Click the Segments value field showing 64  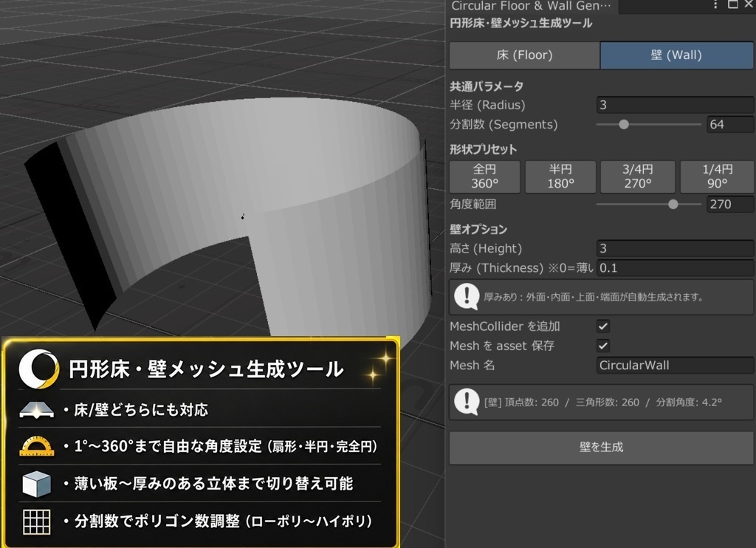[x=730, y=125]
